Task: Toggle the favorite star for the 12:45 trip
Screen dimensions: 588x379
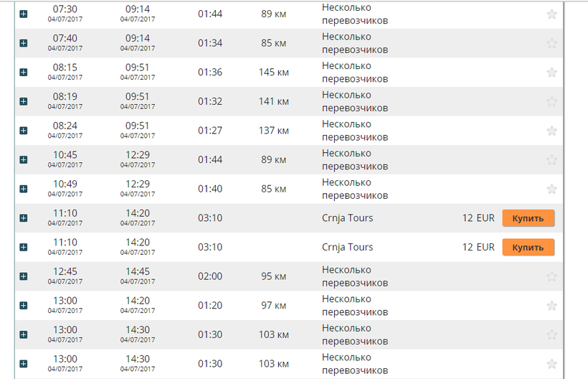Action: tap(551, 276)
